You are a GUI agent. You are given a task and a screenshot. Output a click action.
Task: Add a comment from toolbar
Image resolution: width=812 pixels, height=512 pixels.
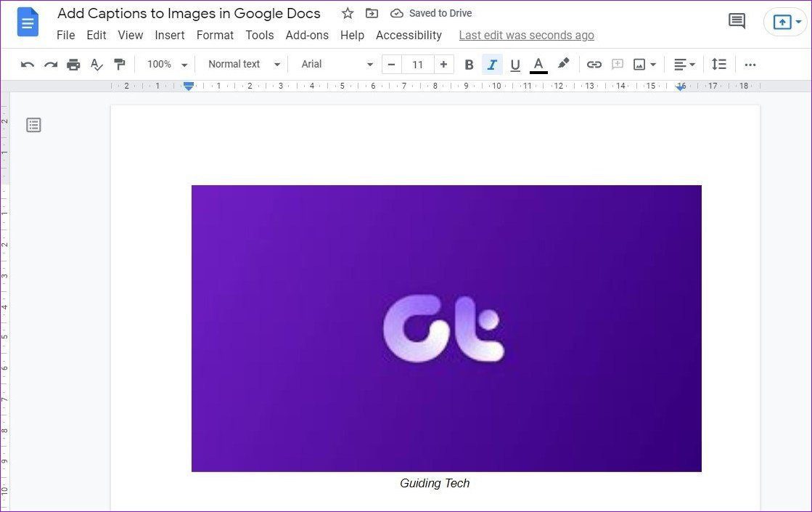click(618, 64)
